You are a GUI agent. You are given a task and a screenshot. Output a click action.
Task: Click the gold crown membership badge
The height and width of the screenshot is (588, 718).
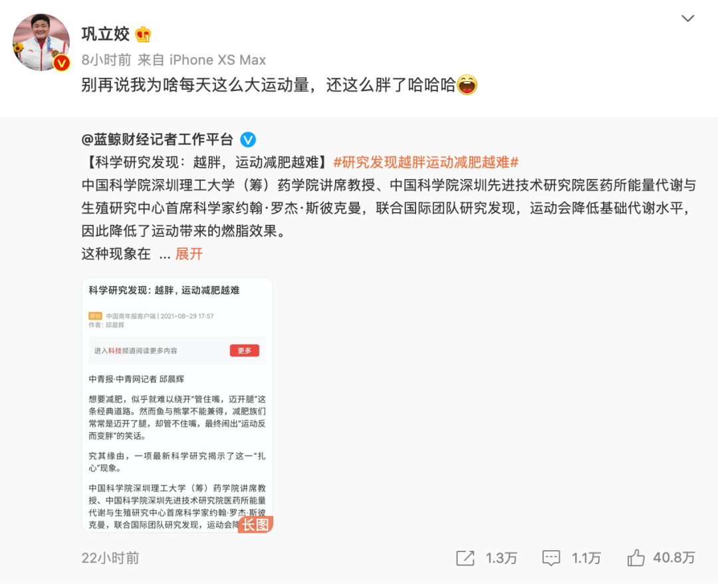(x=143, y=35)
